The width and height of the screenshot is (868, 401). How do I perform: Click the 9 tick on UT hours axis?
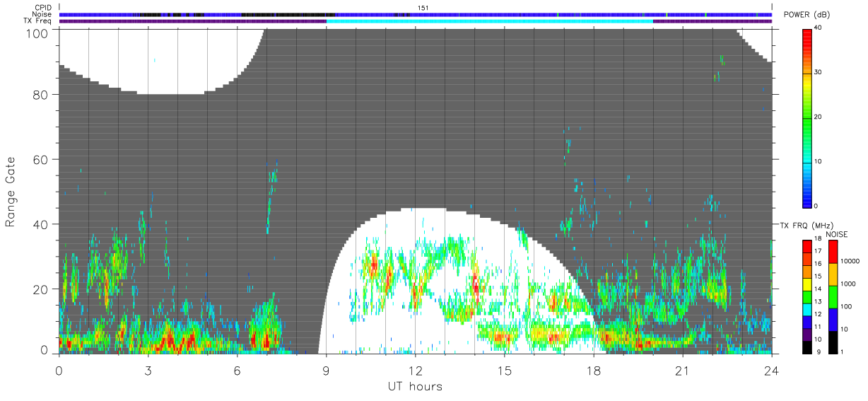coord(327,370)
